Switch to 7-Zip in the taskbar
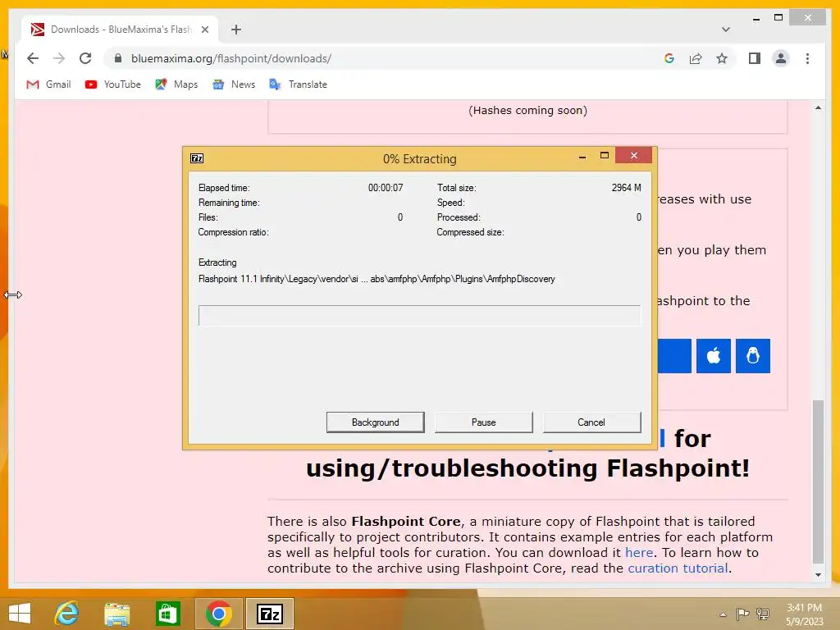840x630 pixels. pos(269,614)
